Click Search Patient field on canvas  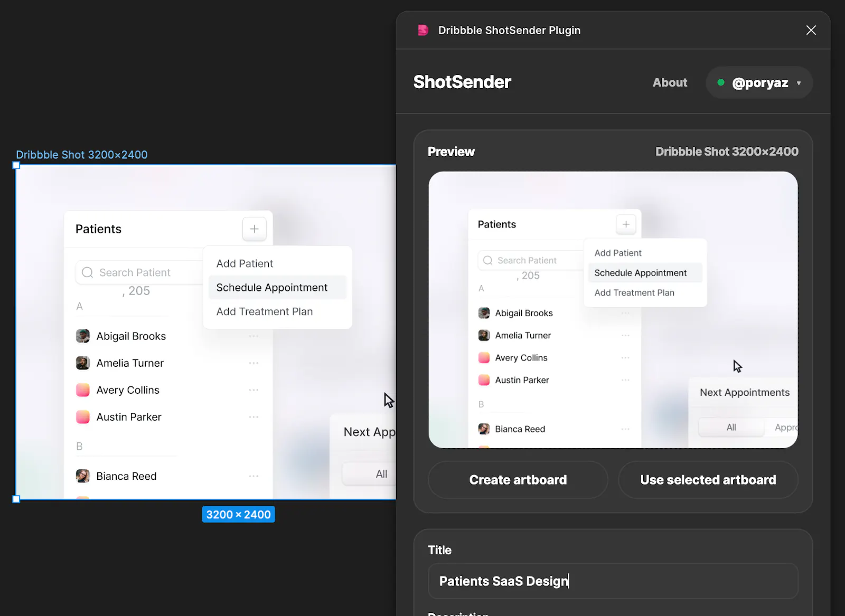pyautogui.click(x=140, y=272)
